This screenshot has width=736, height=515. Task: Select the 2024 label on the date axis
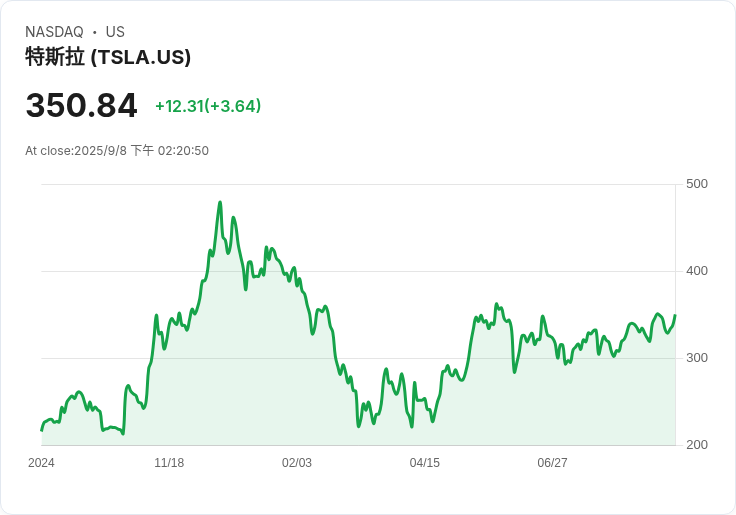(x=41, y=463)
